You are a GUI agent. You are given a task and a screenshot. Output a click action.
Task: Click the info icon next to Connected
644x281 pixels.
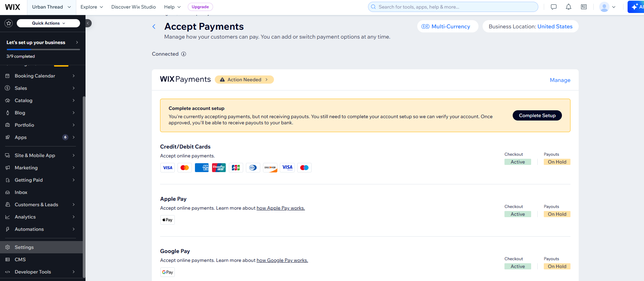184,54
